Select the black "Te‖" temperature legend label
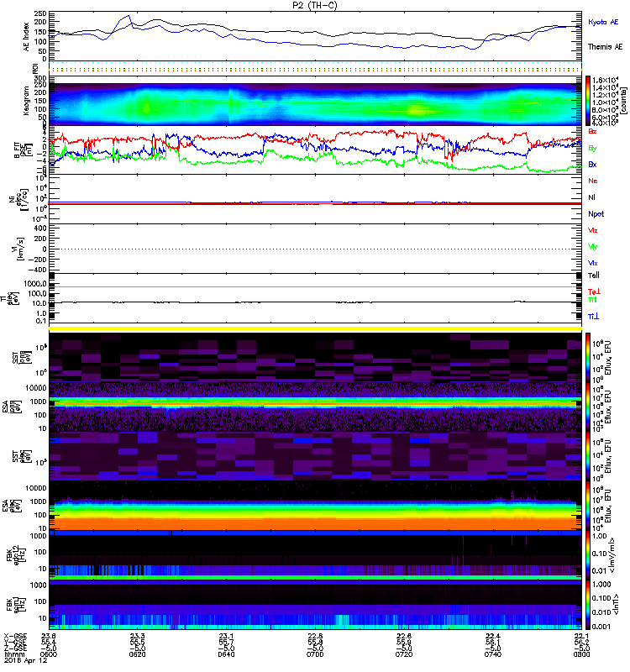 [x=594, y=276]
